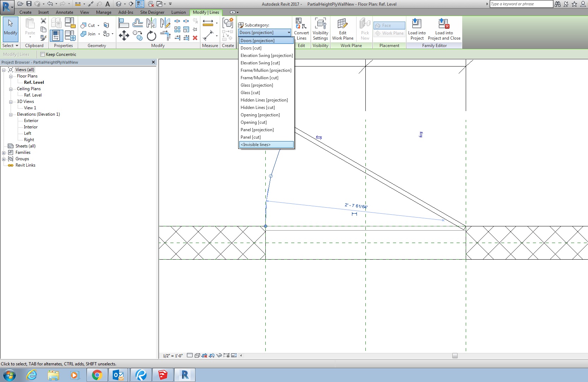
Task: Switch to the Manage ribbon tab
Action: tap(104, 12)
